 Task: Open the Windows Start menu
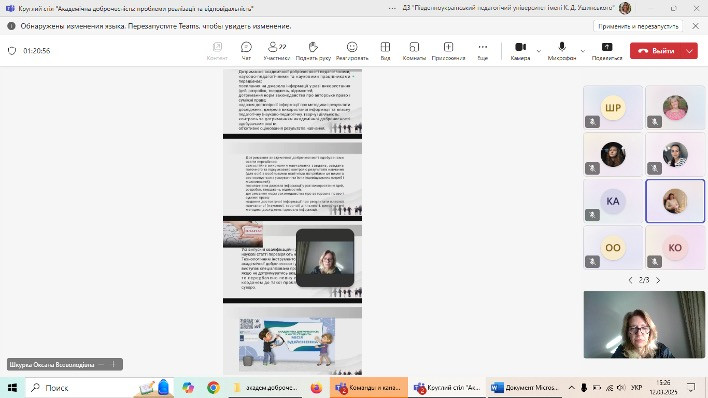point(12,388)
